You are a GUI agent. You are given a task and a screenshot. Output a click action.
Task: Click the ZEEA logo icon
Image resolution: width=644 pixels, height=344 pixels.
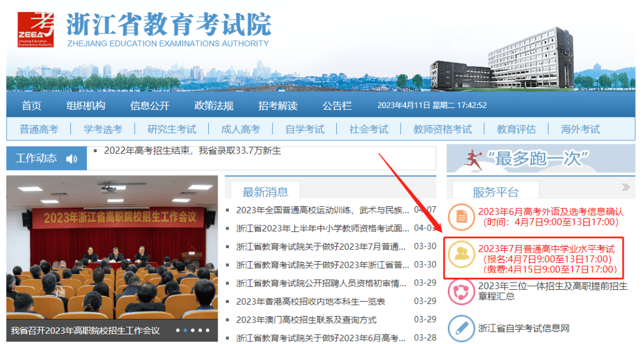(35, 29)
